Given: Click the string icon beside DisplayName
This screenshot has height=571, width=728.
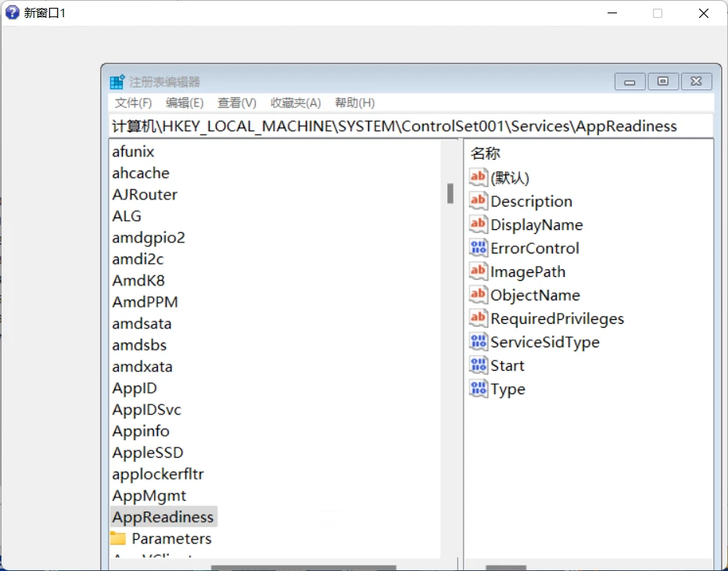Looking at the screenshot, I should pos(479,224).
